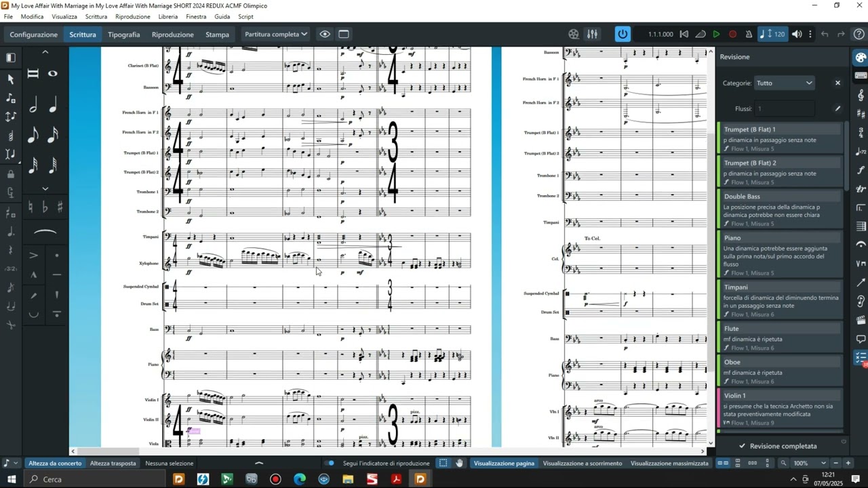Choose the double whole note duration
This screenshot has height=488, width=868.
(33, 74)
